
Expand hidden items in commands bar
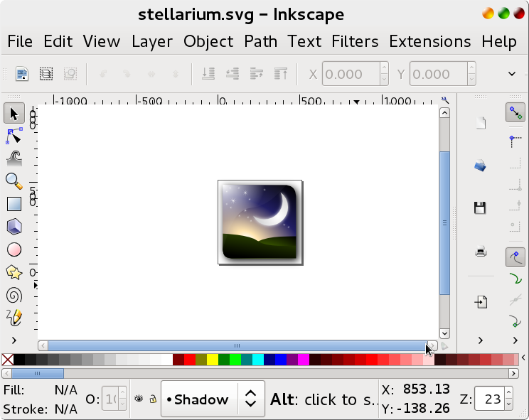[481, 340]
